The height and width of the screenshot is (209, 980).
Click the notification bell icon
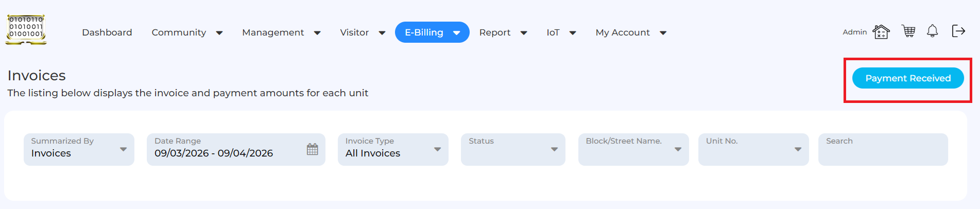[x=932, y=31]
